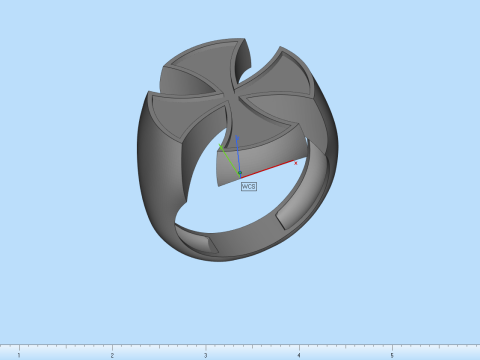Click the WCS coordinate system label
Viewport: 480px width, 360px height.
249,187
